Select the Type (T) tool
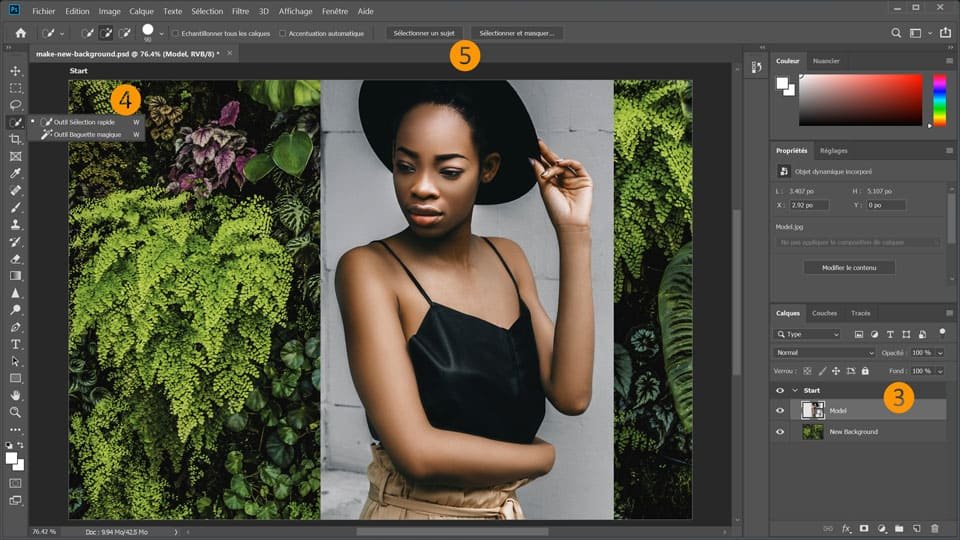The height and width of the screenshot is (540, 960). pyautogui.click(x=15, y=344)
